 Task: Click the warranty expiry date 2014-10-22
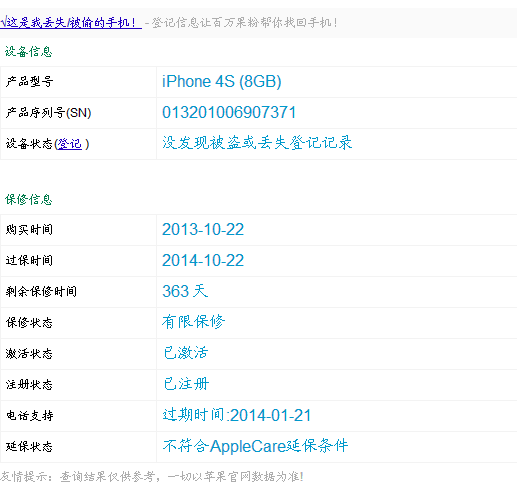tap(203, 260)
